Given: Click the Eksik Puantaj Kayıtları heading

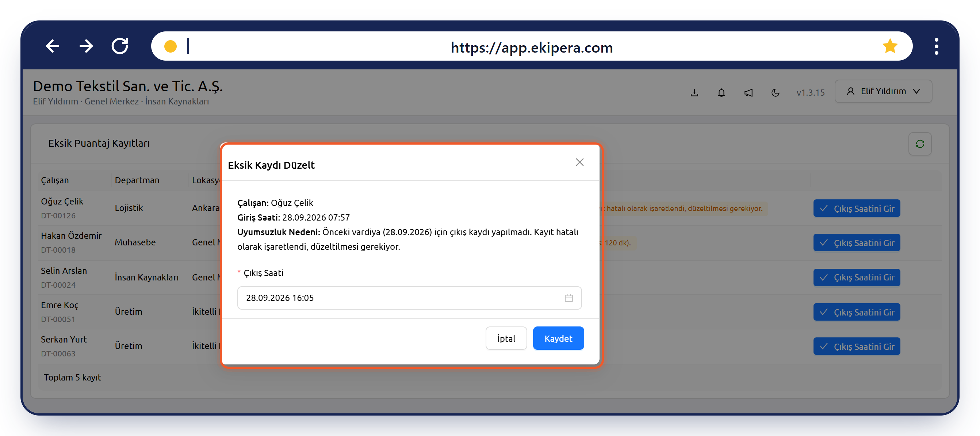Looking at the screenshot, I should pos(99,144).
